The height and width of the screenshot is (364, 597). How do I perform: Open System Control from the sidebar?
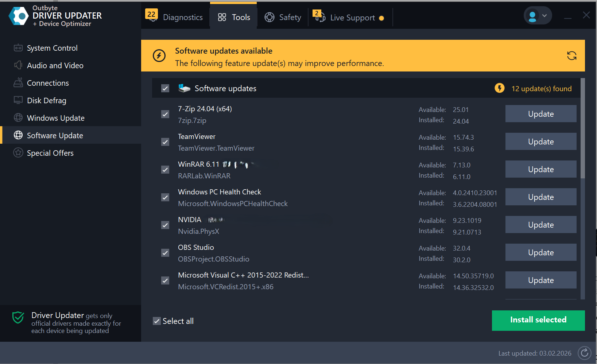tap(52, 48)
